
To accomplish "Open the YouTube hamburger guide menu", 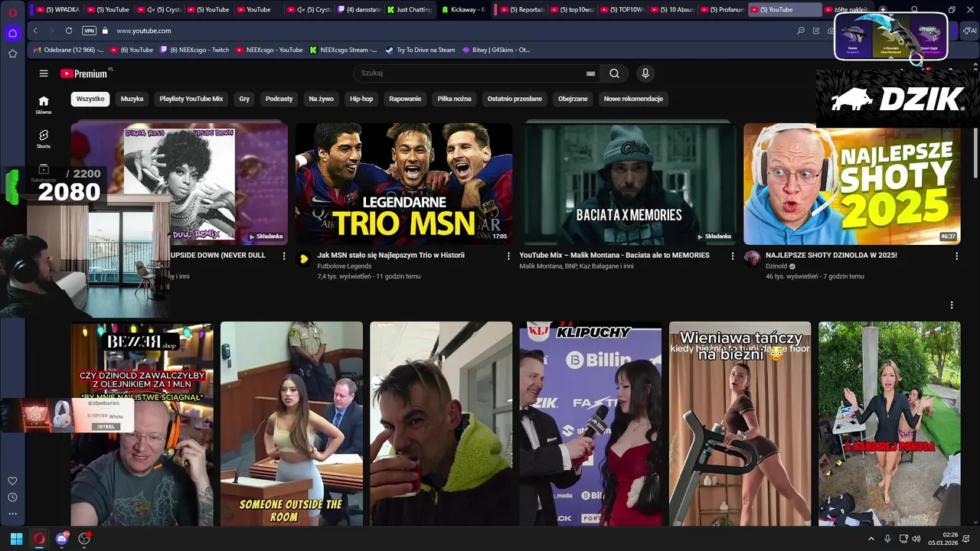I will (44, 73).
